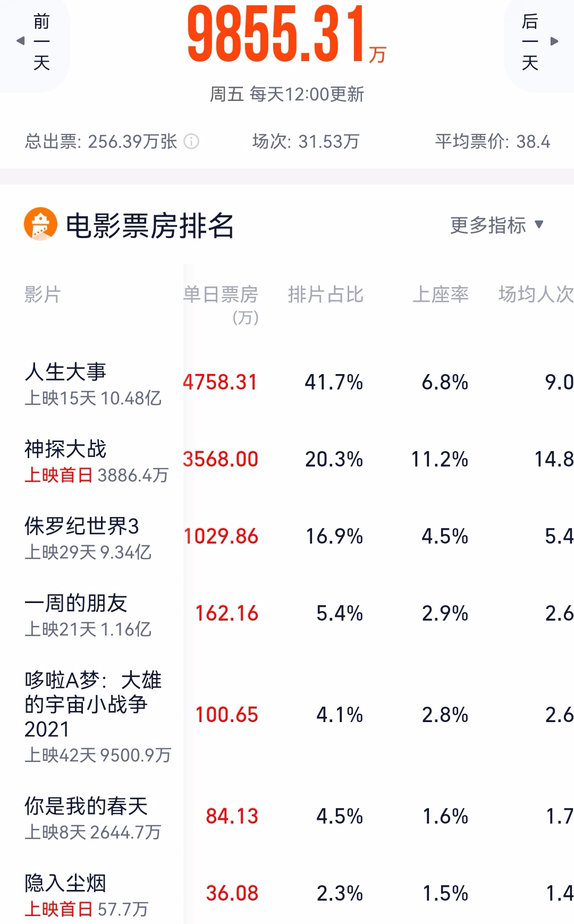Go to the next day (后一天)

tap(539, 43)
